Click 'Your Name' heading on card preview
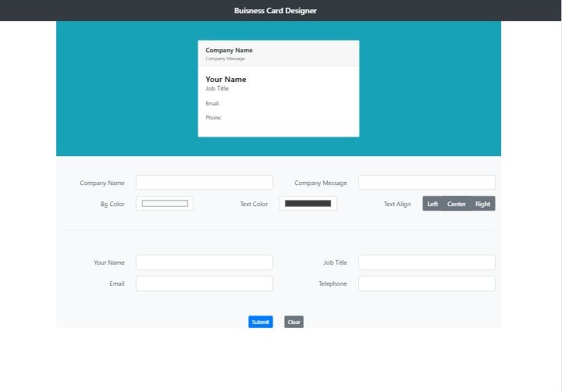Image resolution: width=562 pixels, height=392 pixels. pyautogui.click(x=226, y=80)
